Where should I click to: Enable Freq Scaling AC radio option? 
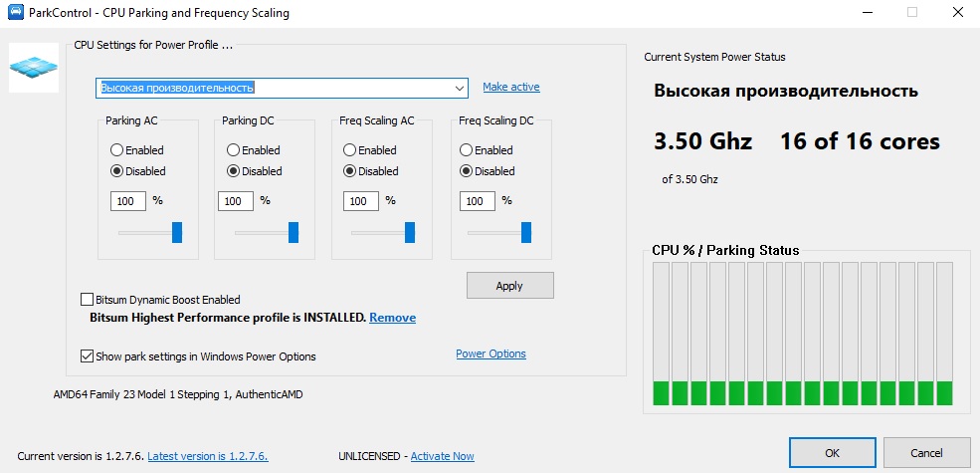click(370, 150)
